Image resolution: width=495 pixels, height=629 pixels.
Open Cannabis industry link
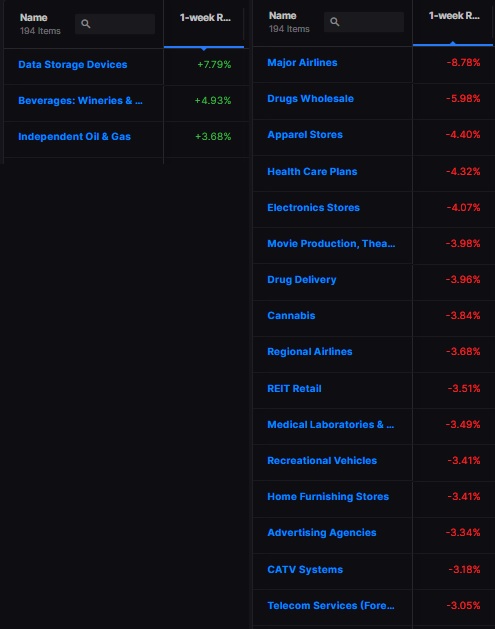[x=291, y=316]
